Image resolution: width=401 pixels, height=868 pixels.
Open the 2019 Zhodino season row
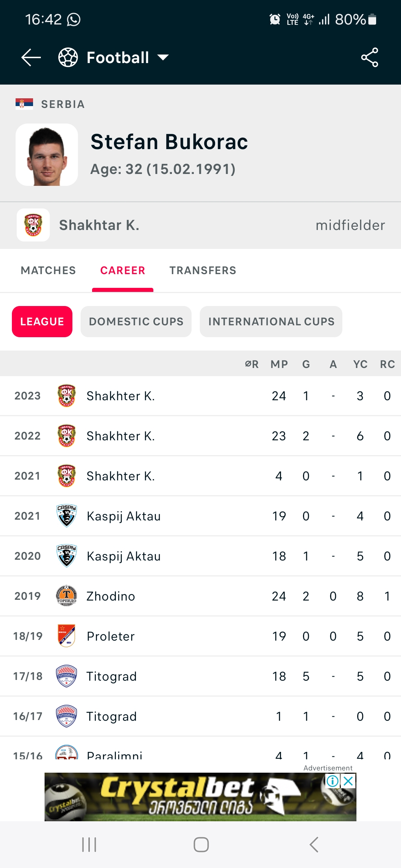200,596
